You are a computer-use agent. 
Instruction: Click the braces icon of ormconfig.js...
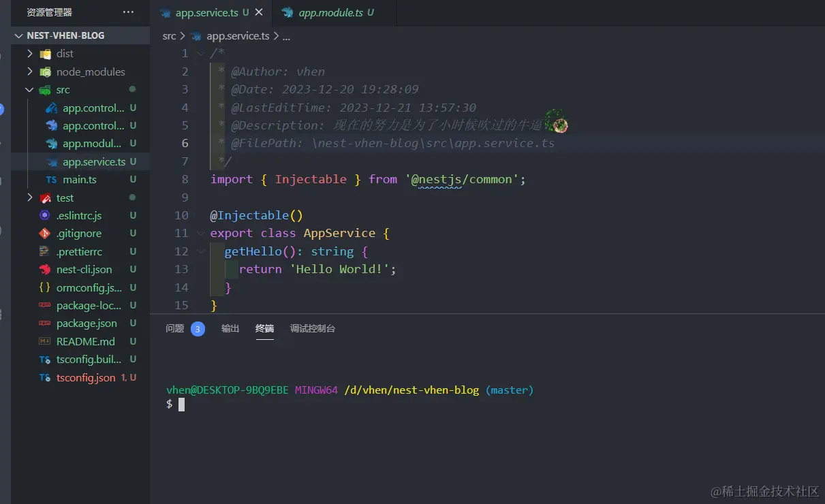[46, 287]
